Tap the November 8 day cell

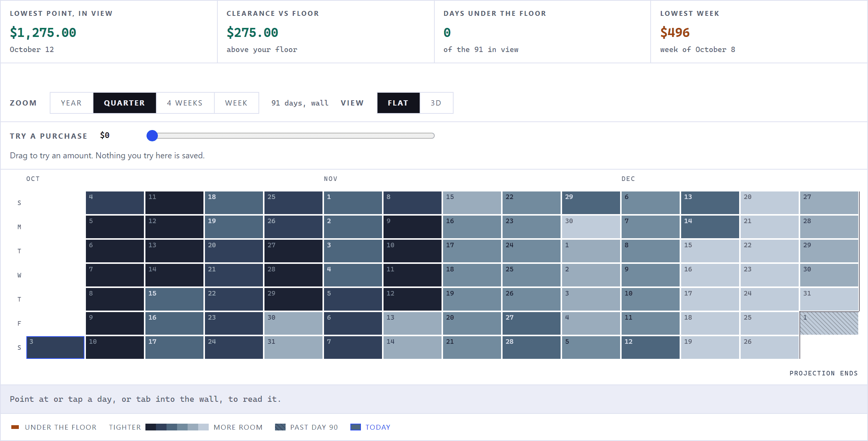point(413,203)
